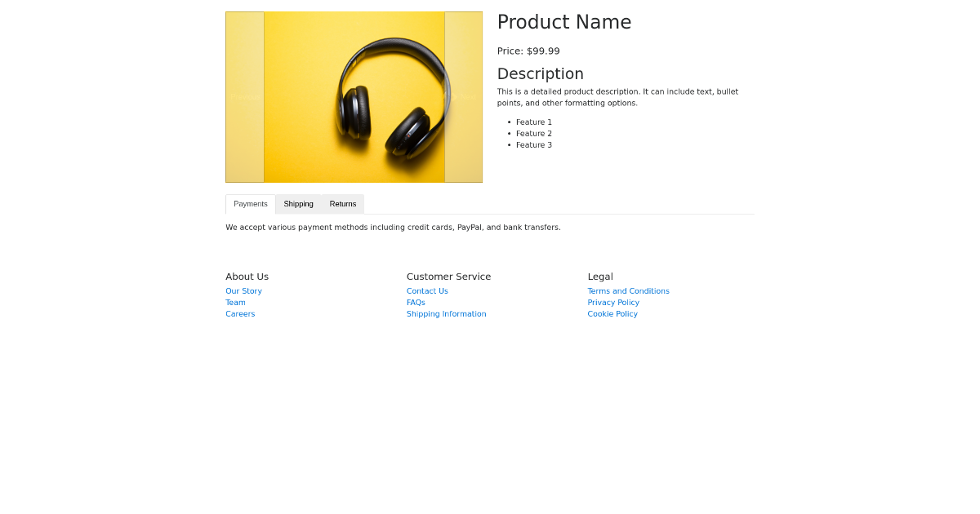Open the Cookie Policy

point(612,313)
